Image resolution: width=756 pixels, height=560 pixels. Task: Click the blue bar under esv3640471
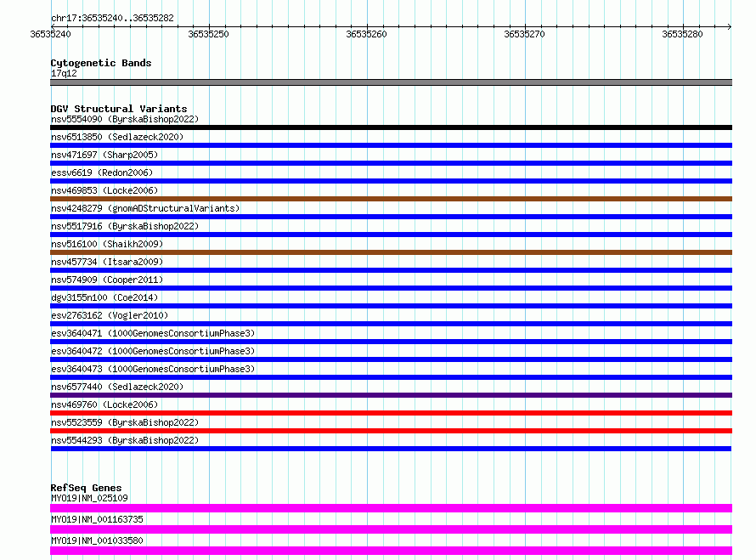391,342
